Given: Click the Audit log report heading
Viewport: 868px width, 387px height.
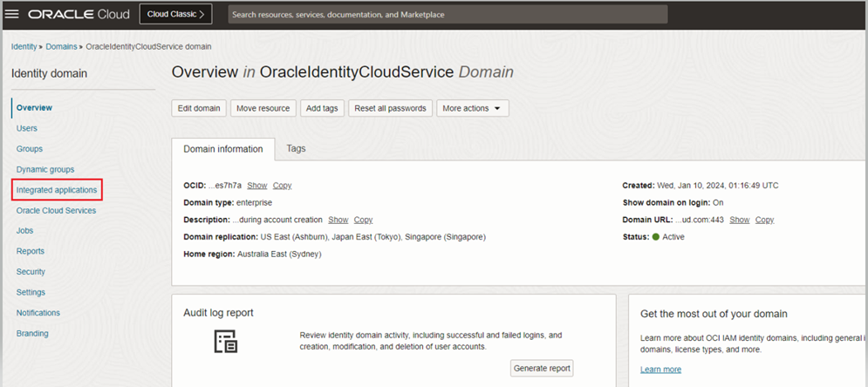Looking at the screenshot, I should click(218, 313).
